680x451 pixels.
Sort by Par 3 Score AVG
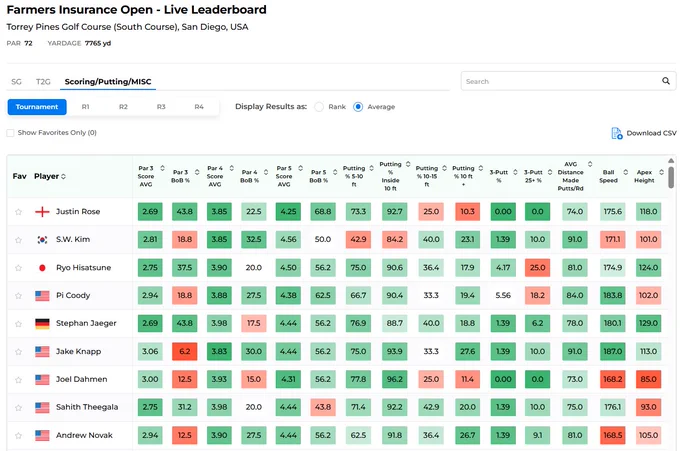(x=162, y=168)
